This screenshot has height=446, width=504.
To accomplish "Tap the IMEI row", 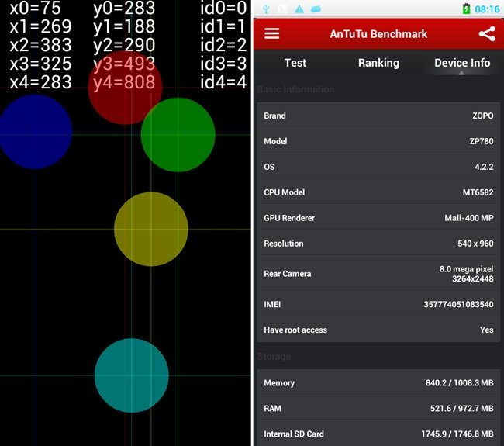I will click(x=378, y=305).
